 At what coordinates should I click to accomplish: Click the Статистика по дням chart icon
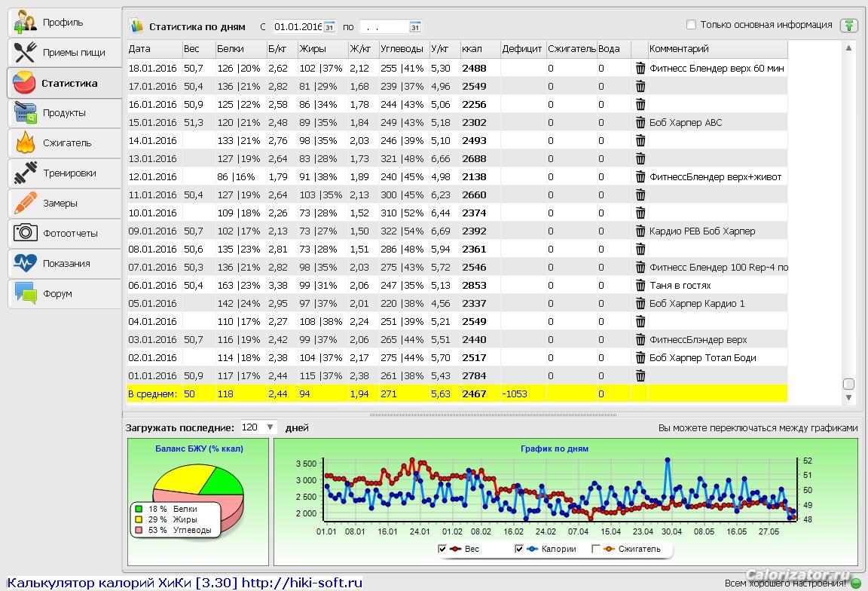[136, 26]
